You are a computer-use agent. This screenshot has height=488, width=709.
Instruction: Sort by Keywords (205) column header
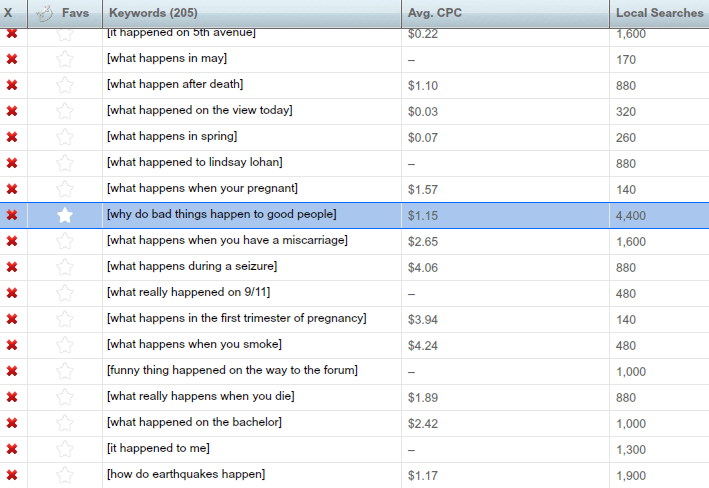point(251,13)
